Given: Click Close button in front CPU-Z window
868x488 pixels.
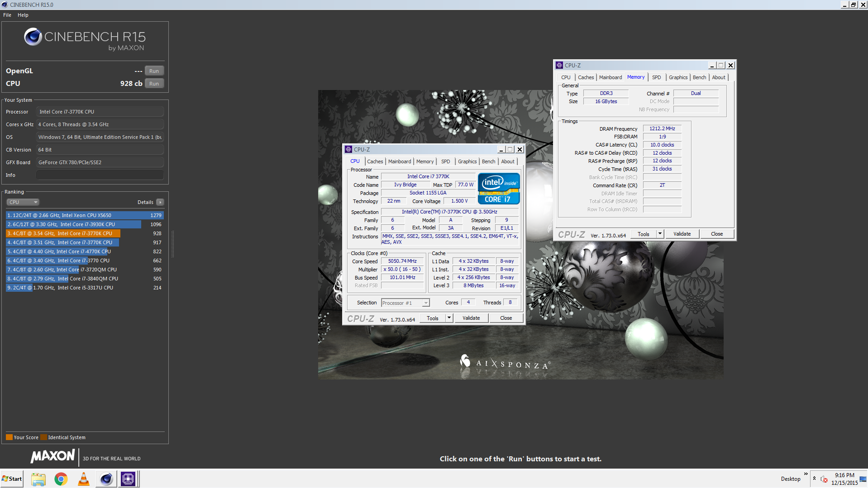Looking at the screenshot, I should [x=506, y=318].
